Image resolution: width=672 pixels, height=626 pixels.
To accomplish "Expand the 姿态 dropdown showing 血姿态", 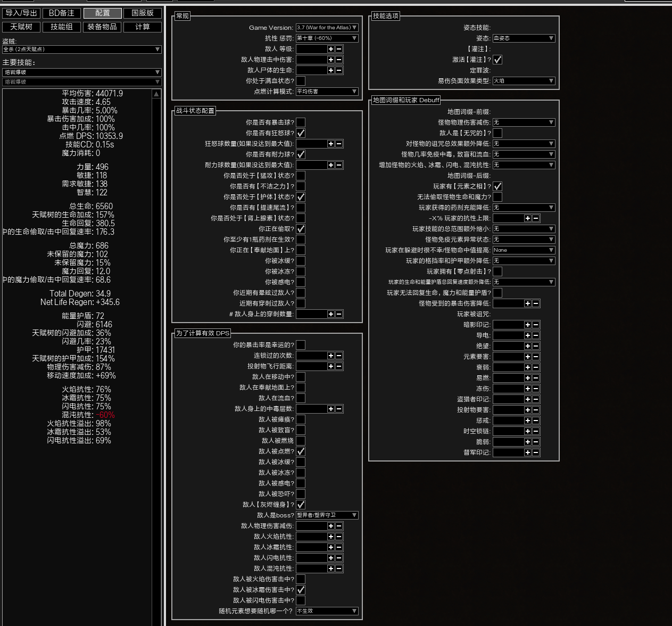I will point(524,38).
